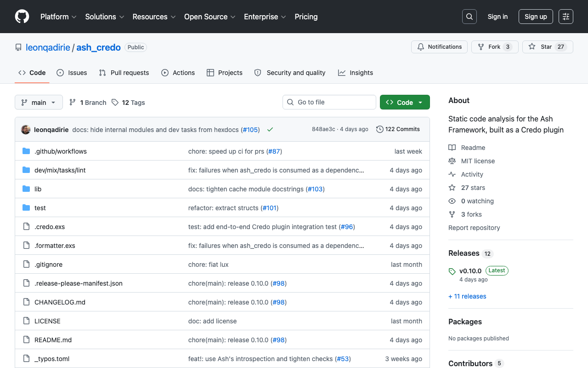This screenshot has width=588, height=368.
Task: Click the folder icon for .github/workflows
Action: coord(26,151)
